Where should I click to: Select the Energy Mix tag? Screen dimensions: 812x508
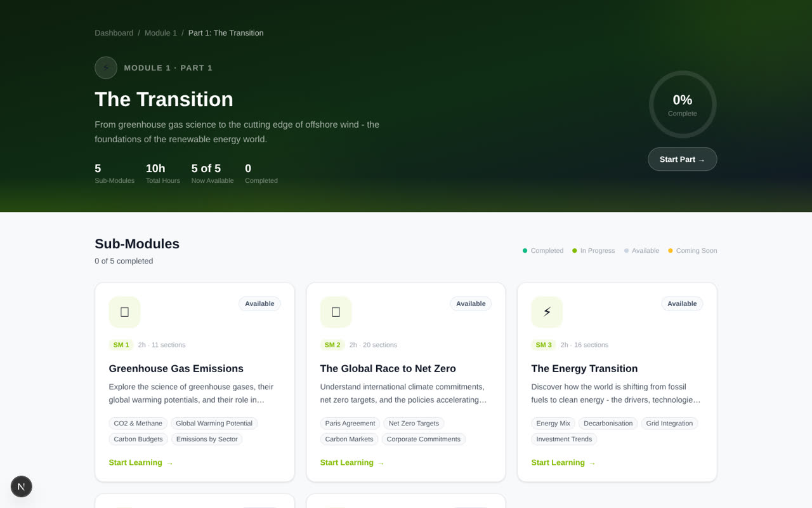pos(553,423)
